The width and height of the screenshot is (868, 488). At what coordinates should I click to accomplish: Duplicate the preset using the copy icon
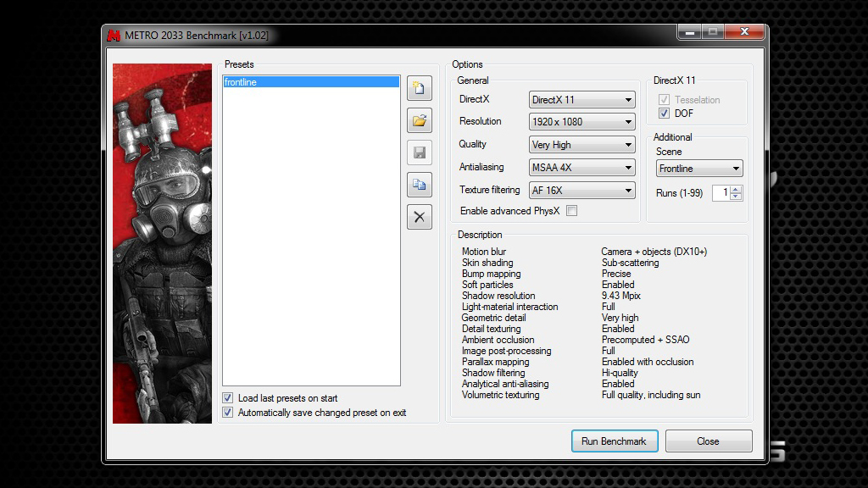coord(419,184)
